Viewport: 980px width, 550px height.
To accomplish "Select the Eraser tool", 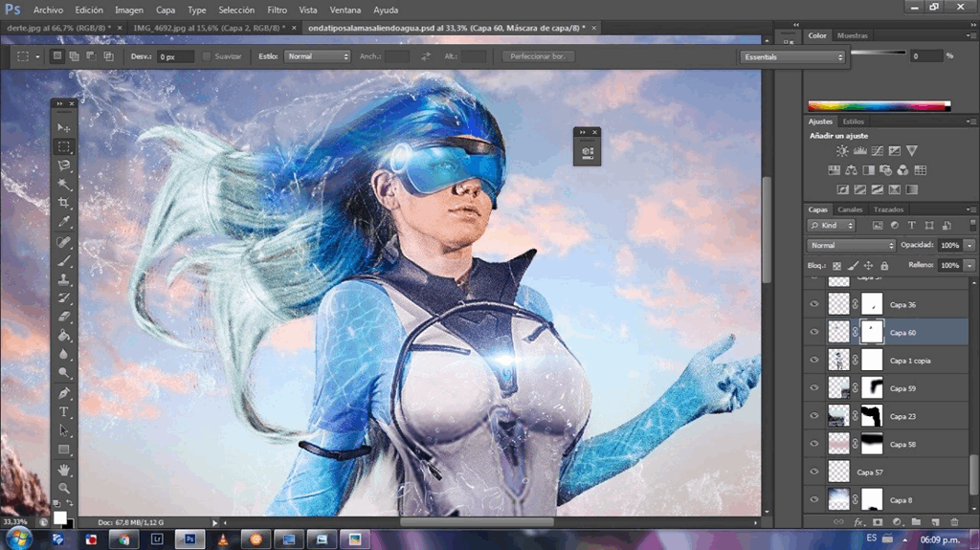I will tap(64, 317).
